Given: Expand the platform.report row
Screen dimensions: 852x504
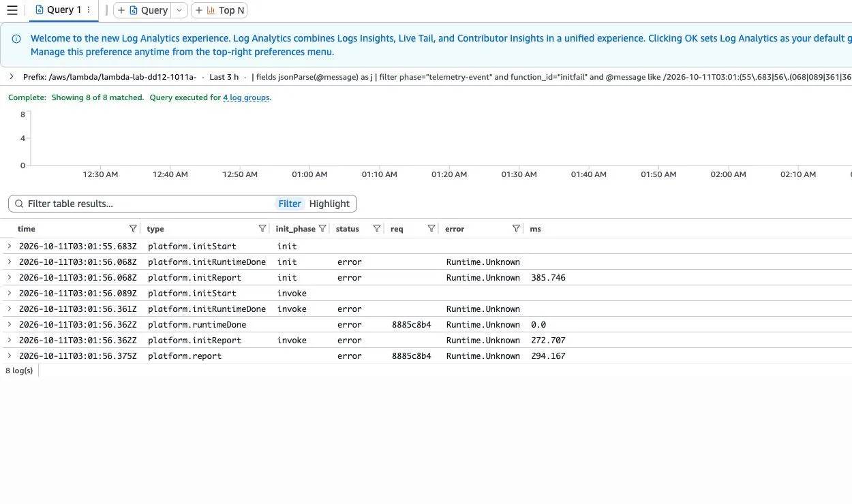Looking at the screenshot, I should (x=10, y=356).
